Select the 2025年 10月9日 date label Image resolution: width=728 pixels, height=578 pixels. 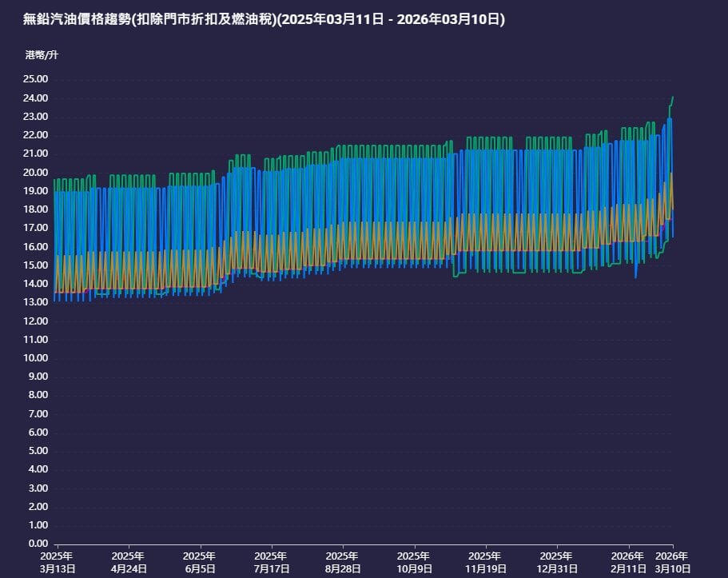pyautogui.click(x=414, y=562)
